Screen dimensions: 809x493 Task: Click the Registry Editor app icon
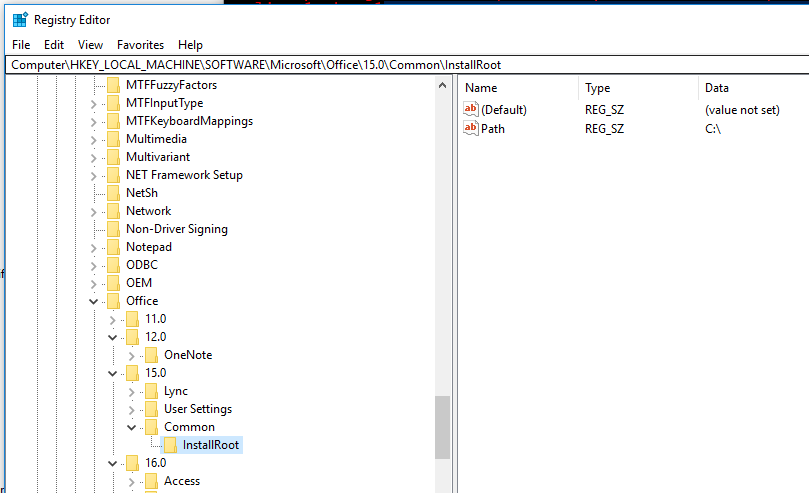pos(20,20)
